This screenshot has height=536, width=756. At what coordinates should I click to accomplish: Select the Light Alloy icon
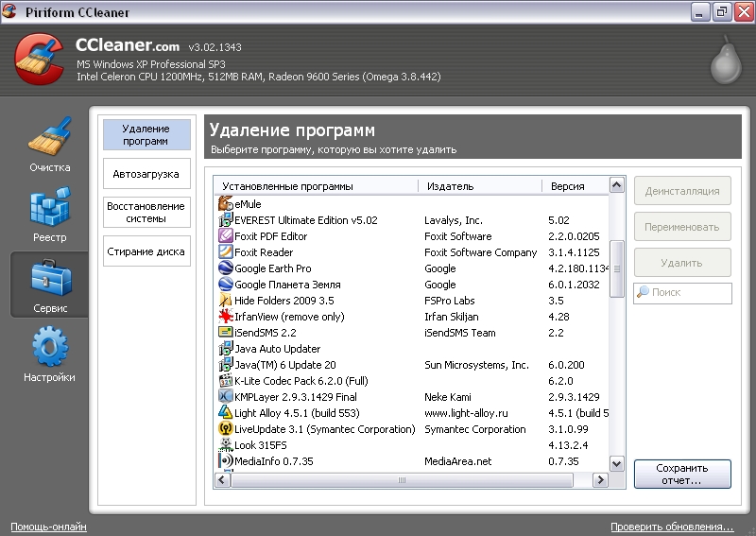click(x=225, y=412)
